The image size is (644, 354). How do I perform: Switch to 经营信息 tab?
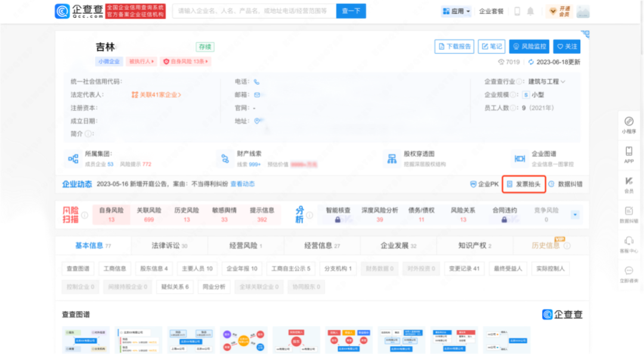(322, 246)
